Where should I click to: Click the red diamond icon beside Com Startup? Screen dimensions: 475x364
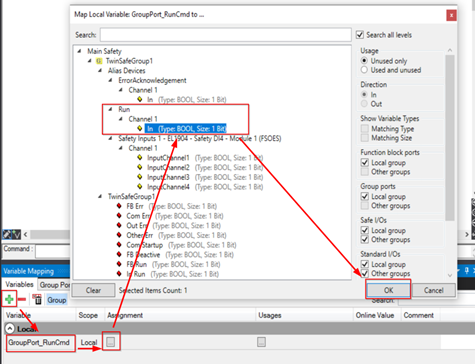(x=119, y=245)
